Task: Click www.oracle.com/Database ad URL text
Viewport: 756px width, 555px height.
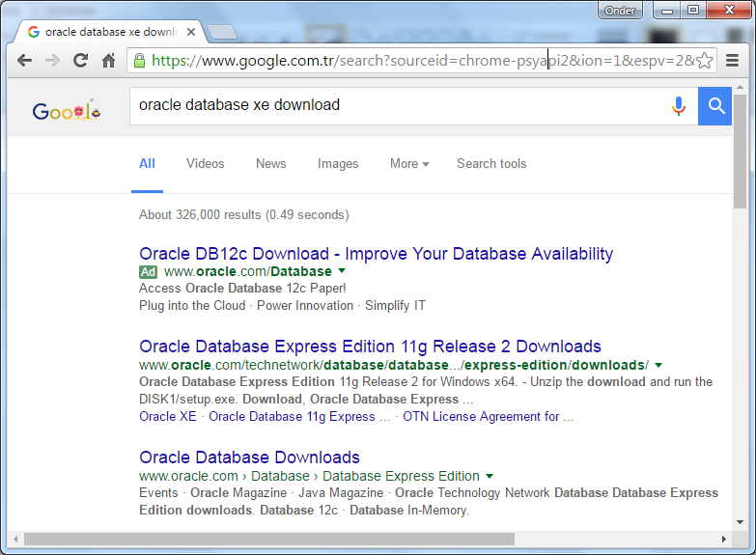Action: tap(248, 272)
